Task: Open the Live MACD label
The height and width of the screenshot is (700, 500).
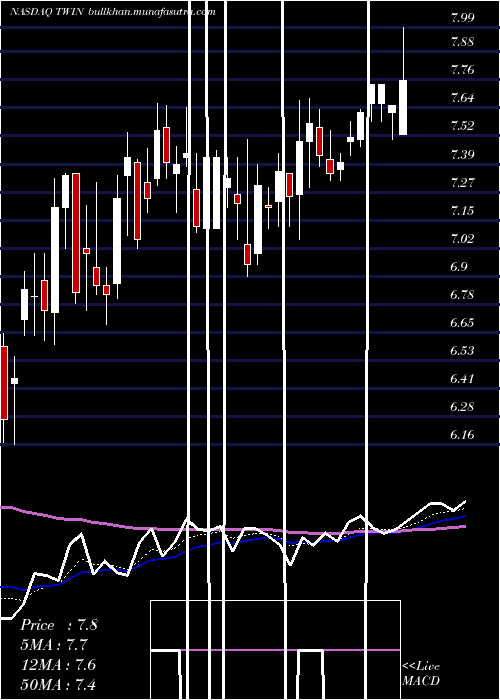Action: pos(421,673)
